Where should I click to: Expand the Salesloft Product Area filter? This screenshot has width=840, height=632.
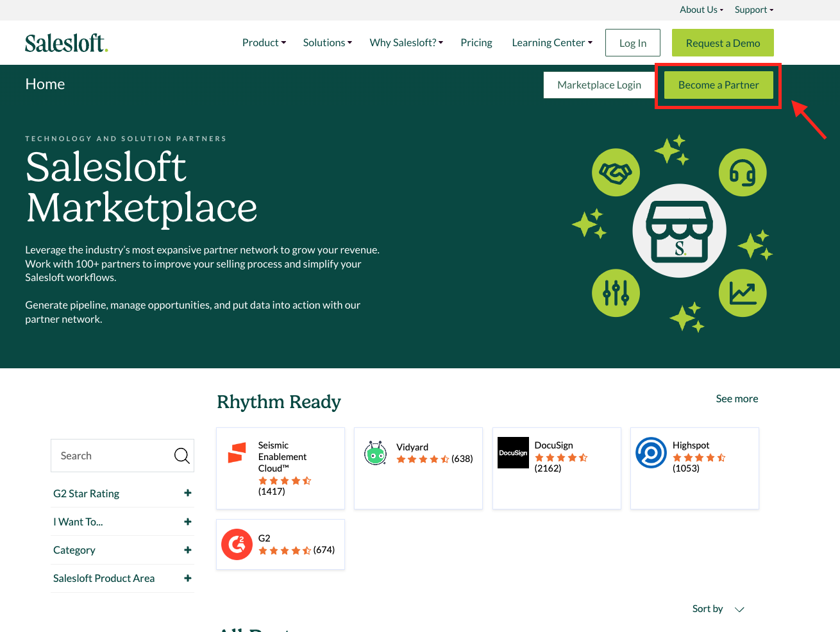click(122, 578)
